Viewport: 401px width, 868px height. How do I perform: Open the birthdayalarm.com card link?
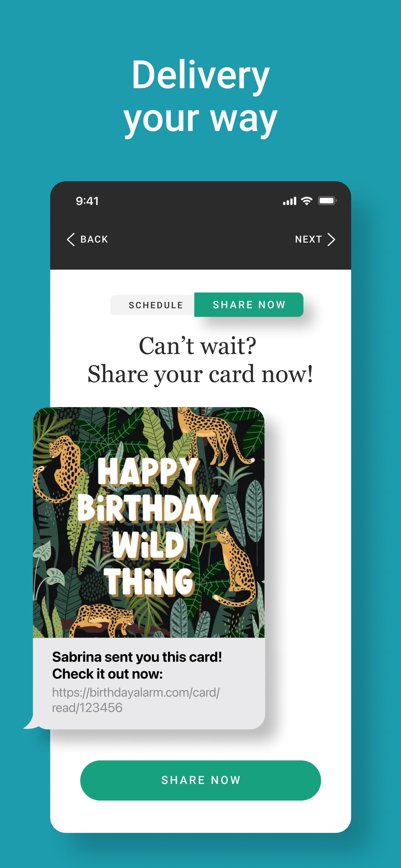pos(136,700)
